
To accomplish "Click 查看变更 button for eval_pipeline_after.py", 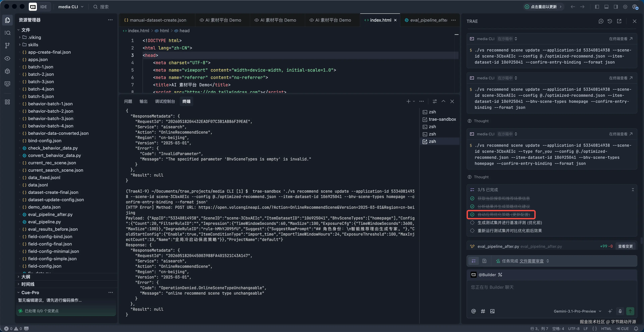I will coord(625,246).
